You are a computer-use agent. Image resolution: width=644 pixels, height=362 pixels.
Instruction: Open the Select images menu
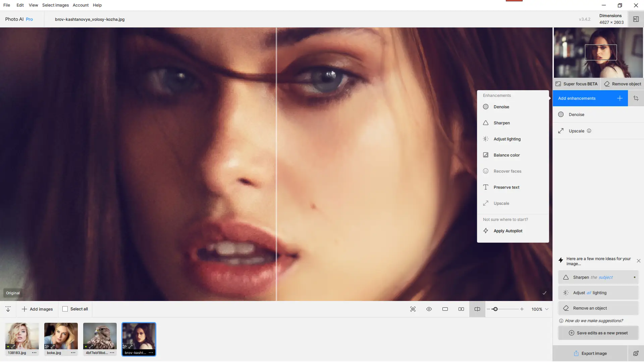point(55,5)
